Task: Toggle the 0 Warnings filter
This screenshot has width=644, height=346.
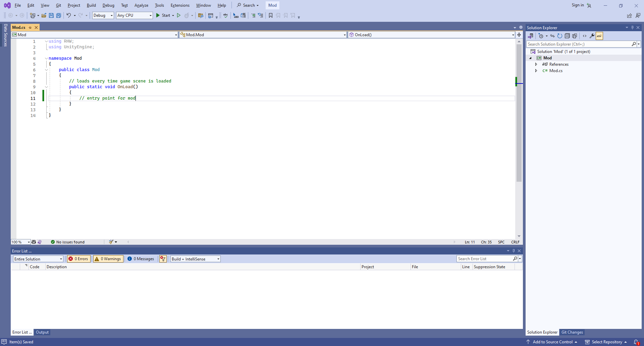Action: pos(108,258)
